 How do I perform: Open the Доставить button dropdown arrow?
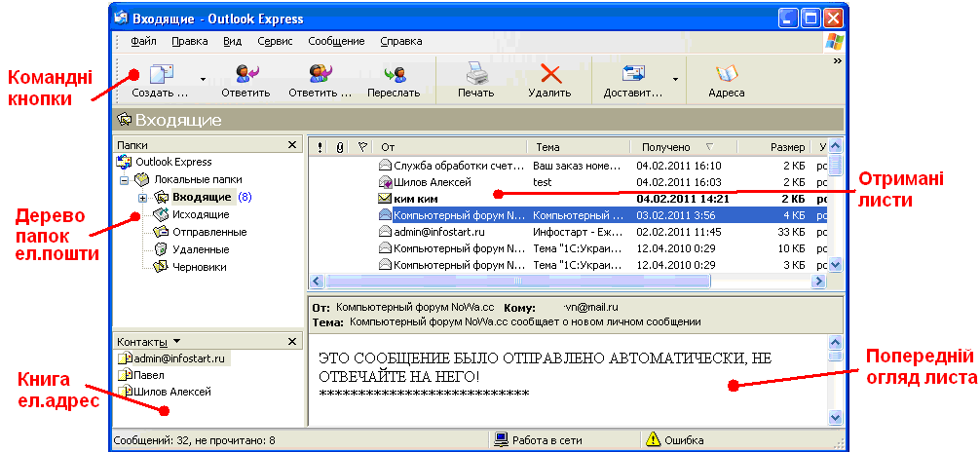(x=675, y=80)
